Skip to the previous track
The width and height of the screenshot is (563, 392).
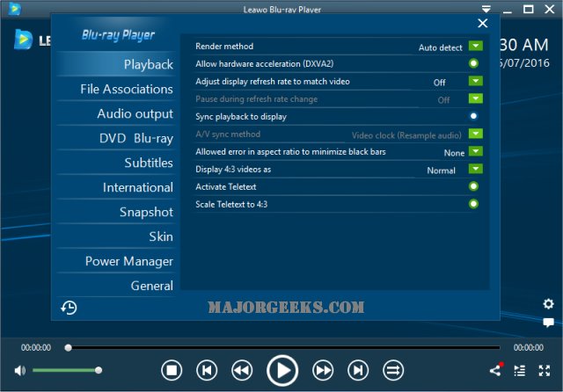point(207,370)
